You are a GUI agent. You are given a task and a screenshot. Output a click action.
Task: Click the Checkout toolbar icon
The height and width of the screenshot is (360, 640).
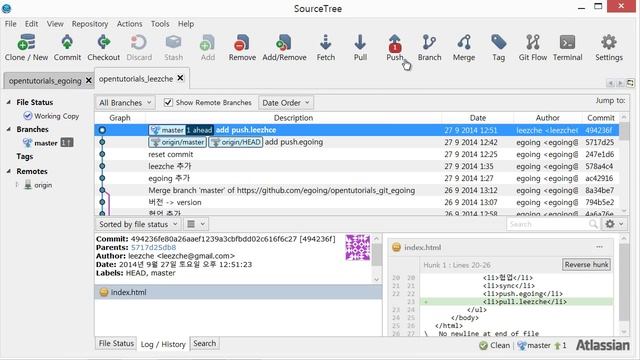(x=103, y=42)
